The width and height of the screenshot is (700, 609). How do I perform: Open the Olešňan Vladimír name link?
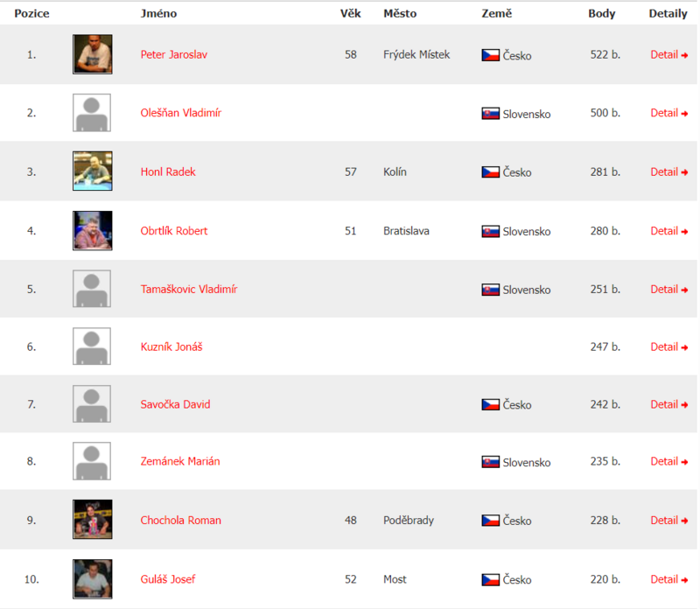(x=181, y=113)
